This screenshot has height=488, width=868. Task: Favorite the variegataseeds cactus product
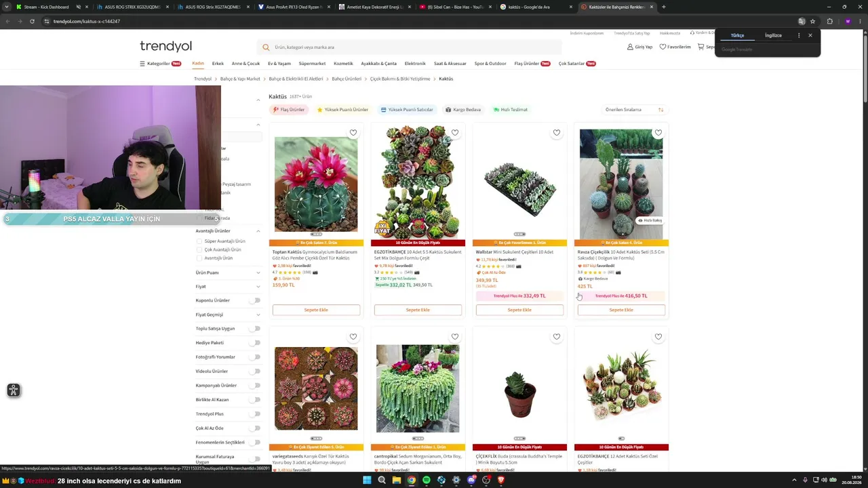(353, 337)
